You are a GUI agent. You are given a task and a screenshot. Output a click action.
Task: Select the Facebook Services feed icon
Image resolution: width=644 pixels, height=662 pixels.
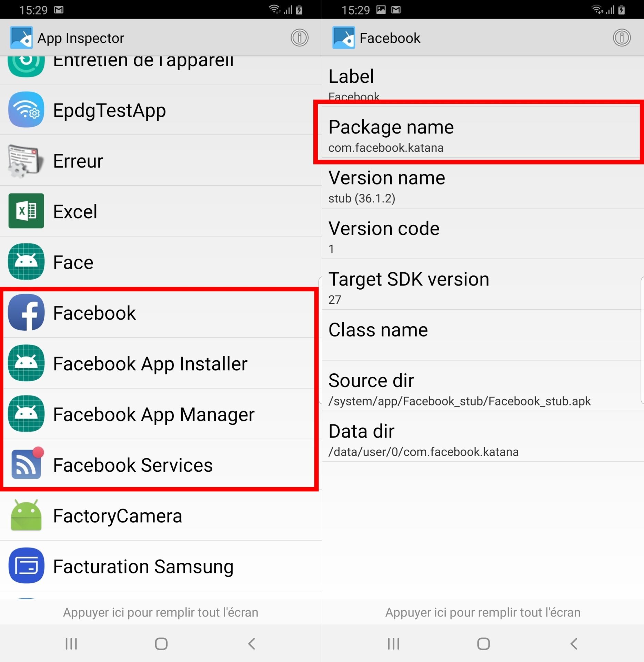point(26,464)
